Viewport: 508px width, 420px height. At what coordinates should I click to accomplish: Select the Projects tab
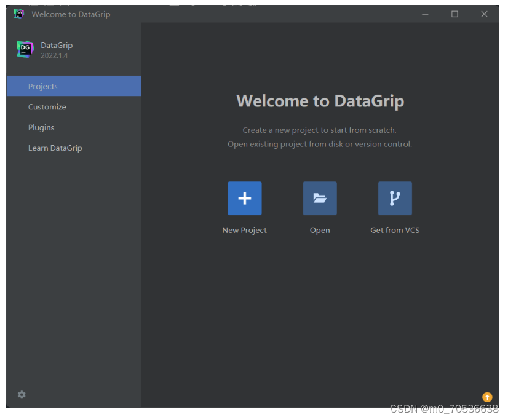click(74, 86)
